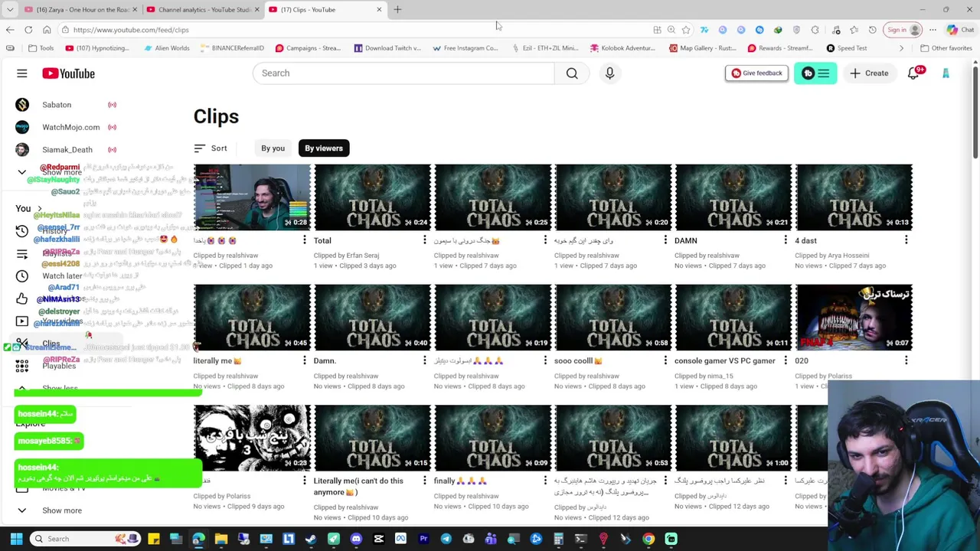This screenshot has width=980, height=551.
Task: Go to browser home page icon
Action: (47, 30)
